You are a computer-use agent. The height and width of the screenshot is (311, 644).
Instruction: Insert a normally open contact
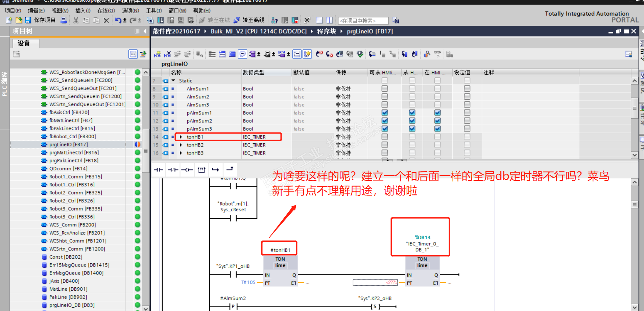pos(158,170)
